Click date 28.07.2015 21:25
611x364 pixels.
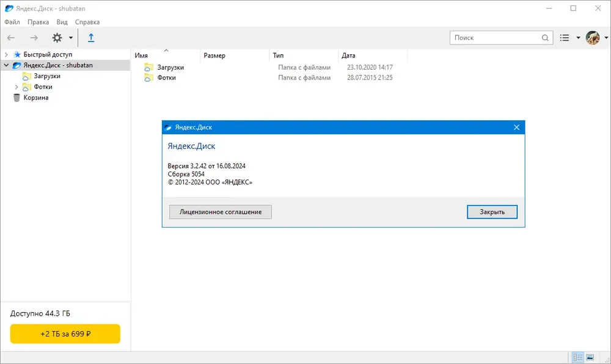pyautogui.click(x=370, y=78)
